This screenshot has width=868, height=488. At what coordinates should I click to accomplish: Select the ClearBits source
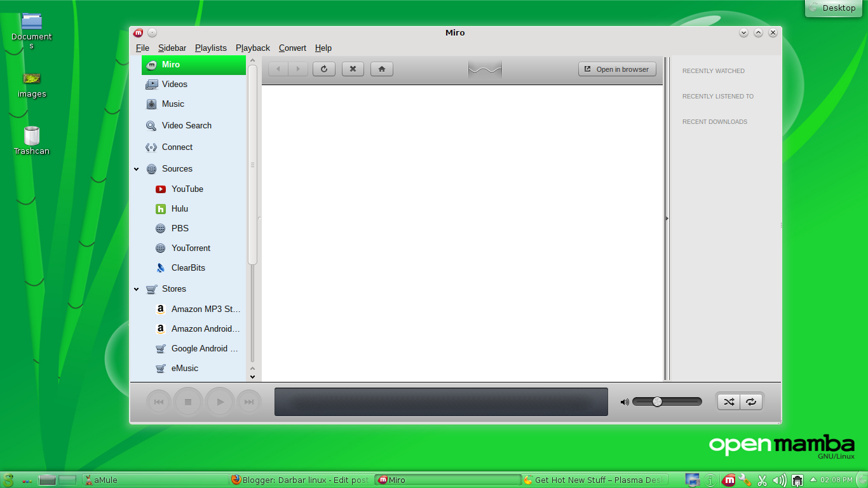tap(188, 268)
